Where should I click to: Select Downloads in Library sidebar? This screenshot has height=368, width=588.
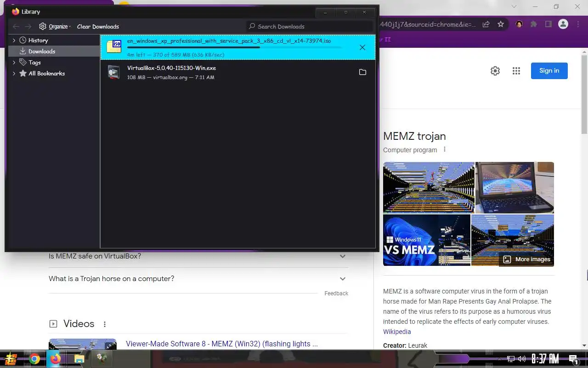[x=54, y=52]
